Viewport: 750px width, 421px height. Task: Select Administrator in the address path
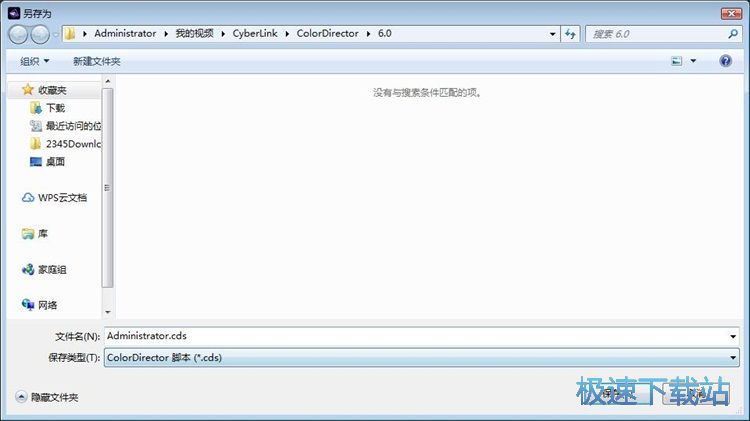pyautogui.click(x=125, y=33)
